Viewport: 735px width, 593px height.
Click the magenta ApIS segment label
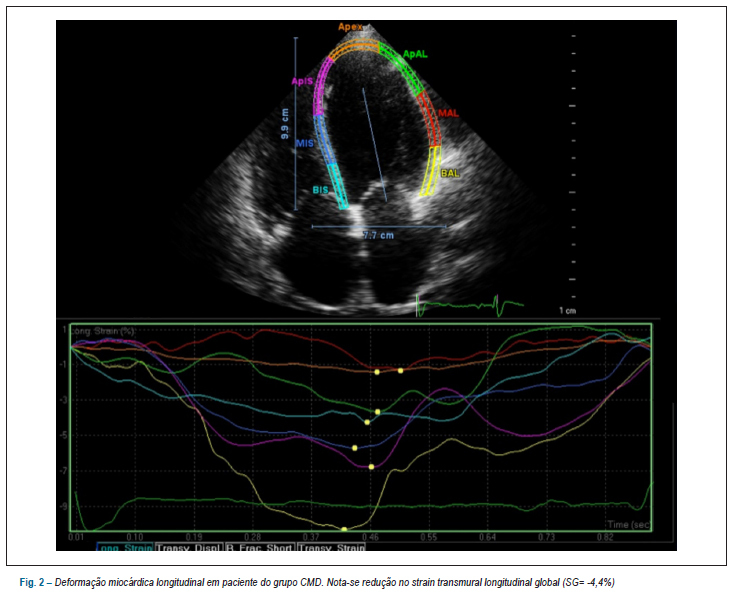302,81
